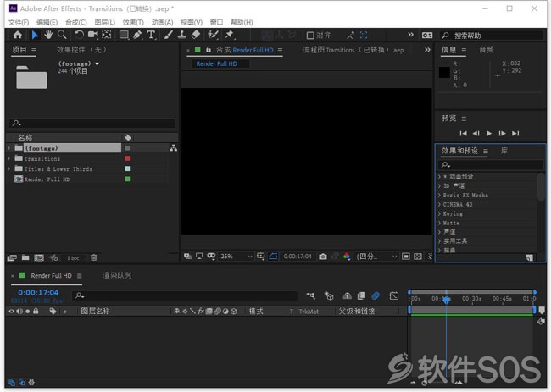Expand the CINEMA 4D category
Screen dimensions: 551x392
click(x=439, y=204)
